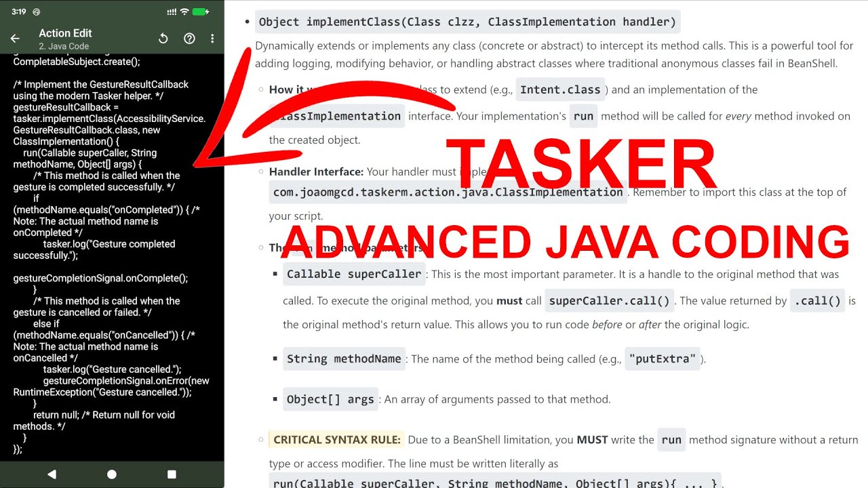The height and width of the screenshot is (488, 868).
Task: Click inside the Java code editor field
Action: point(112,258)
